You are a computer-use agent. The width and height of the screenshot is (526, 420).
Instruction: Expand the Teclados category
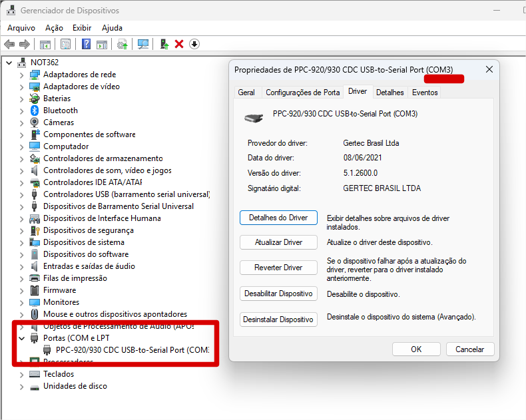(22, 374)
